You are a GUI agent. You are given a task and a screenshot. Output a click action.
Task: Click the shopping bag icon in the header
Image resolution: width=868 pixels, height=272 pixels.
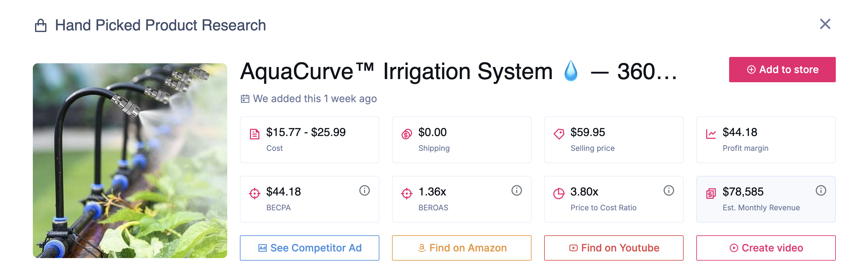click(41, 25)
